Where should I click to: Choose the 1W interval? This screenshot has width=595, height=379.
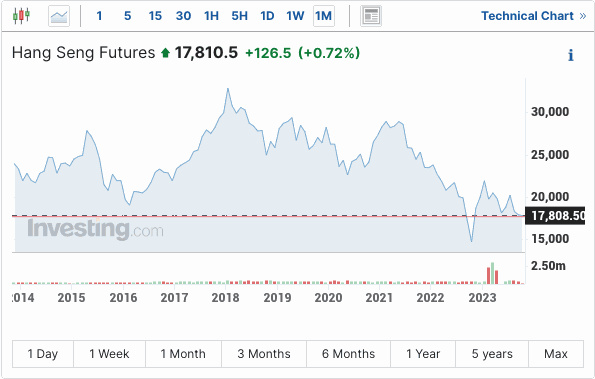[295, 16]
